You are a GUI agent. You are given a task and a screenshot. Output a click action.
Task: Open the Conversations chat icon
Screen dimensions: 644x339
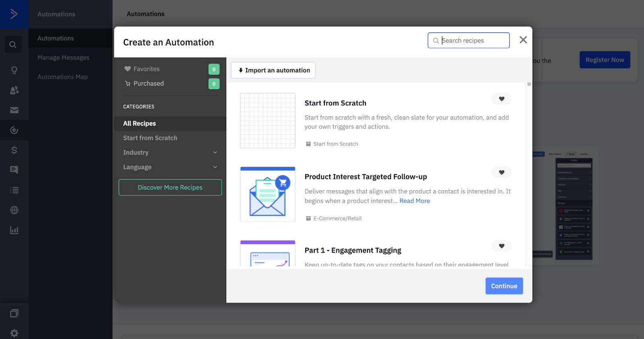click(x=14, y=170)
